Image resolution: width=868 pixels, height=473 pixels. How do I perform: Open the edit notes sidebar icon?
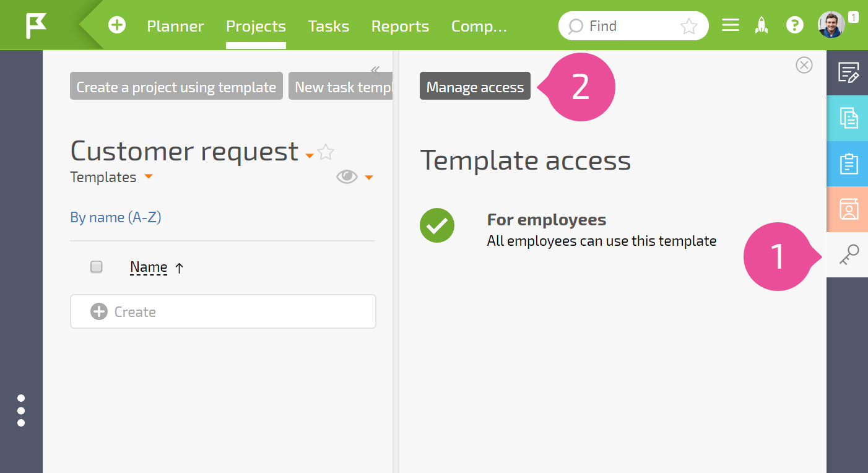coord(848,72)
